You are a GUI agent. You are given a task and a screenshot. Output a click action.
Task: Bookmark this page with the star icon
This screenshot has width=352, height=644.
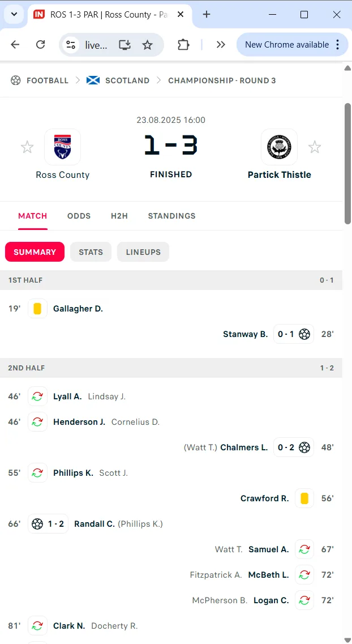[147, 45]
